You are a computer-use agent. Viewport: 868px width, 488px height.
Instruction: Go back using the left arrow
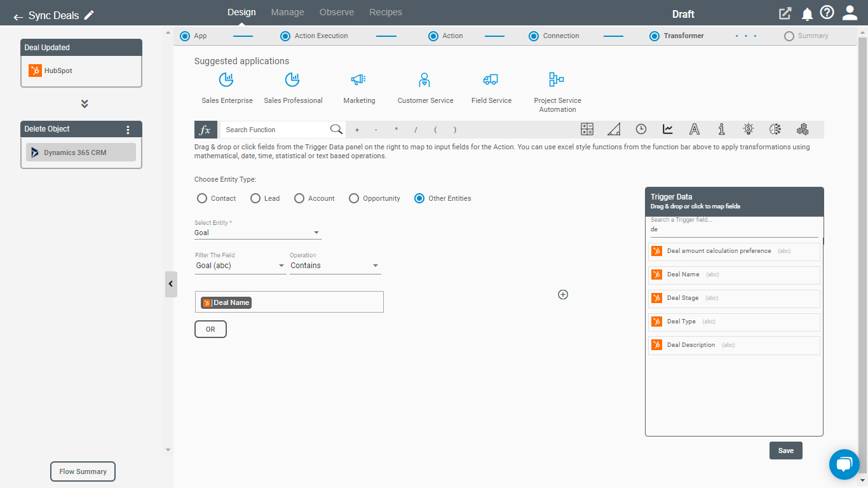[x=18, y=17]
